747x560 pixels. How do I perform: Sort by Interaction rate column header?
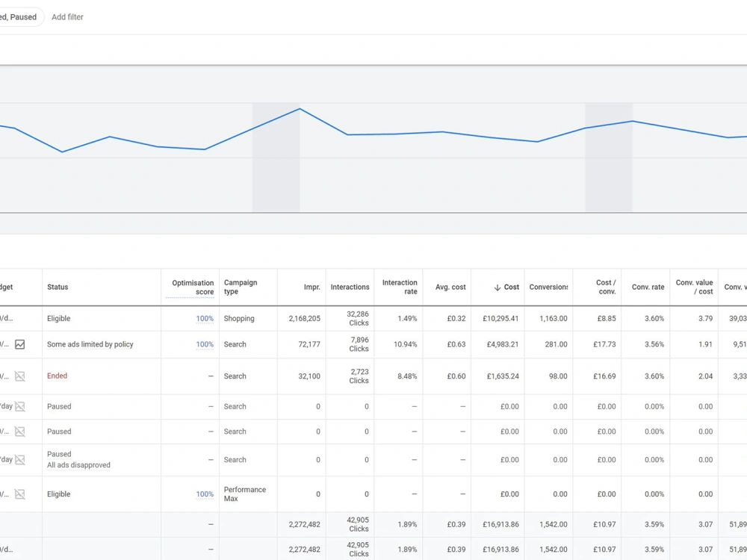tap(399, 287)
